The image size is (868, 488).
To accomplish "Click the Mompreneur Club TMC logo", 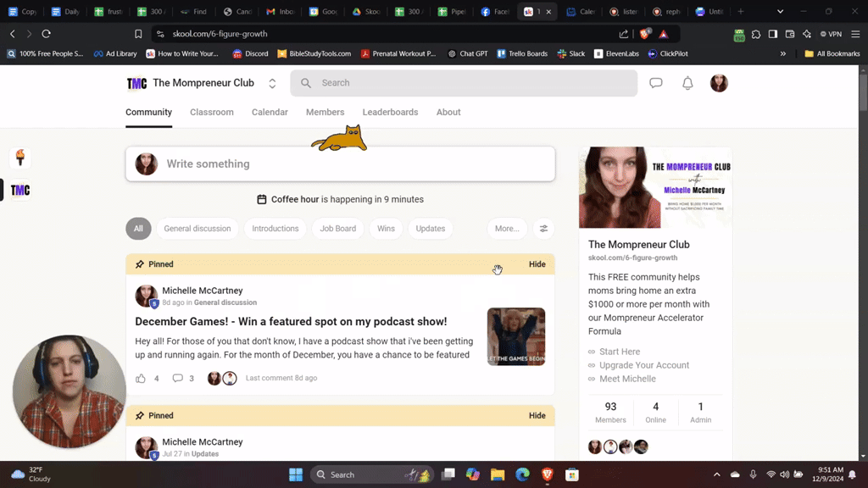I will (136, 83).
